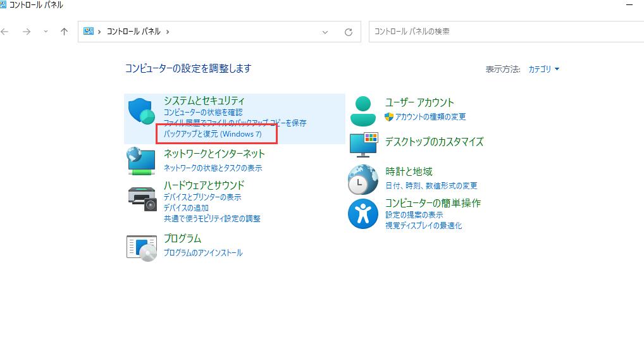The image size is (644, 358).
Task: Click the Clock and Region globe icon
Action: (363, 180)
